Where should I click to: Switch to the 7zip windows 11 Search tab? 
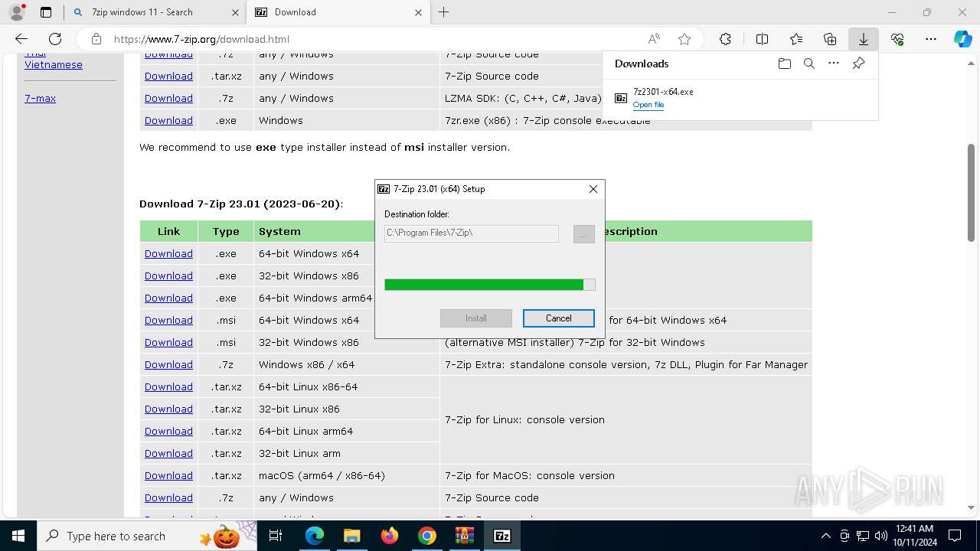(x=155, y=12)
